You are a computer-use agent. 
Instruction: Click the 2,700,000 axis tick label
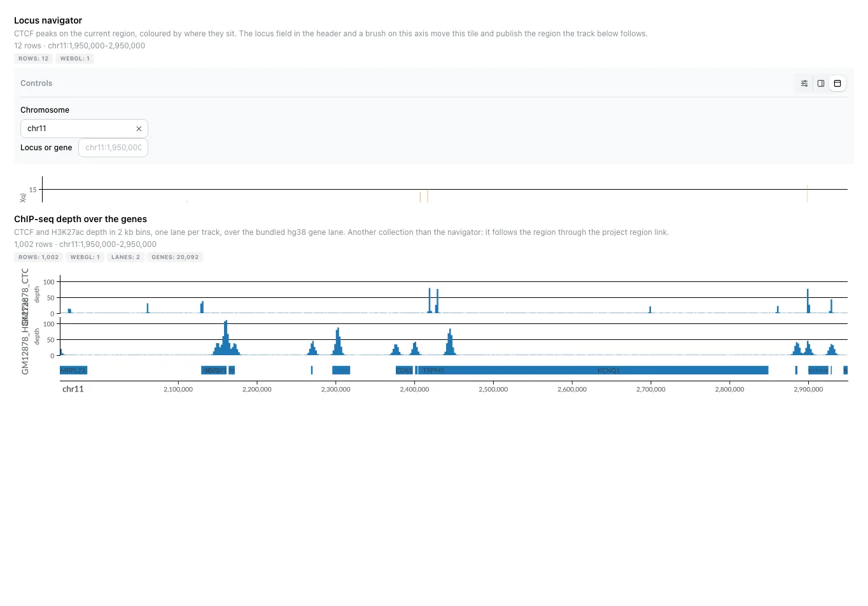[x=651, y=390]
